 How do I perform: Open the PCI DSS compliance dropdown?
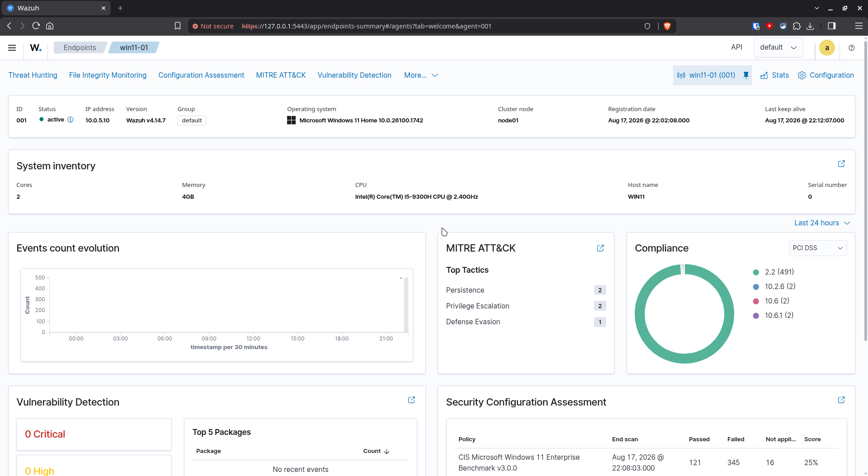(817, 248)
